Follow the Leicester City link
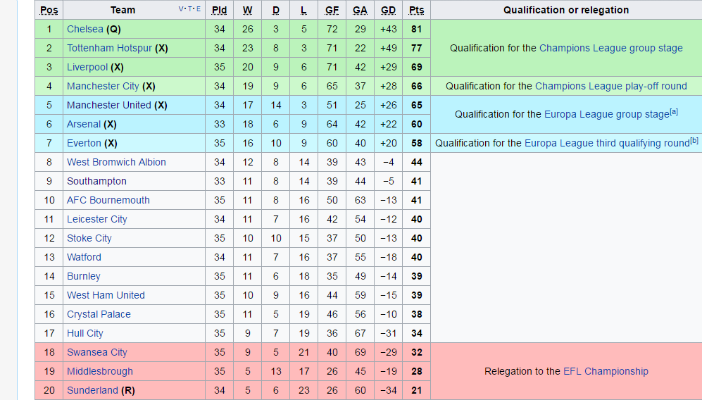Screen dimensions: 702x400 click(97, 219)
